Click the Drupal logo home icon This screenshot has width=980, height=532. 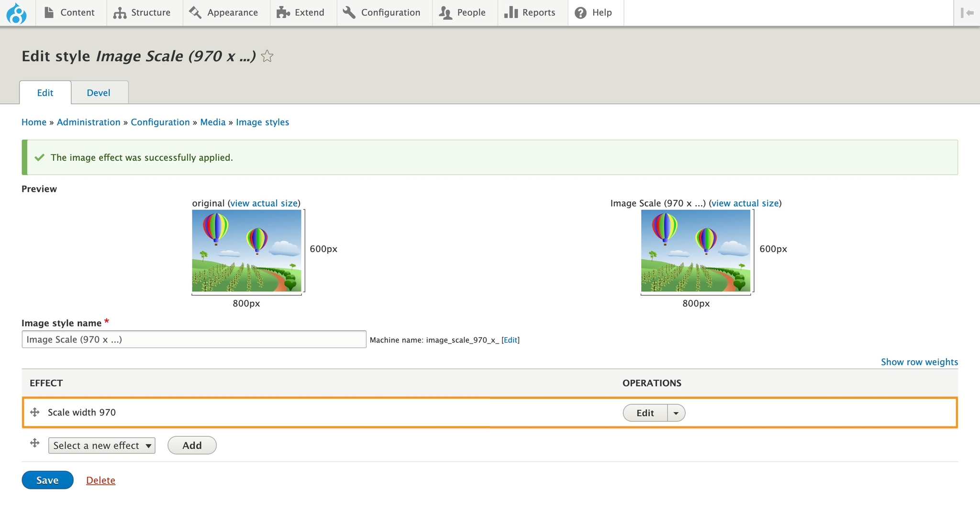(16, 13)
